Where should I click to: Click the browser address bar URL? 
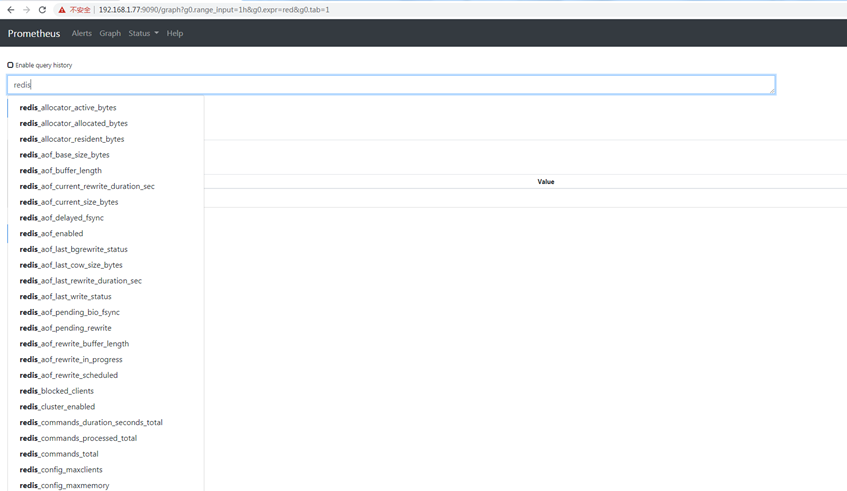(x=214, y=10)
